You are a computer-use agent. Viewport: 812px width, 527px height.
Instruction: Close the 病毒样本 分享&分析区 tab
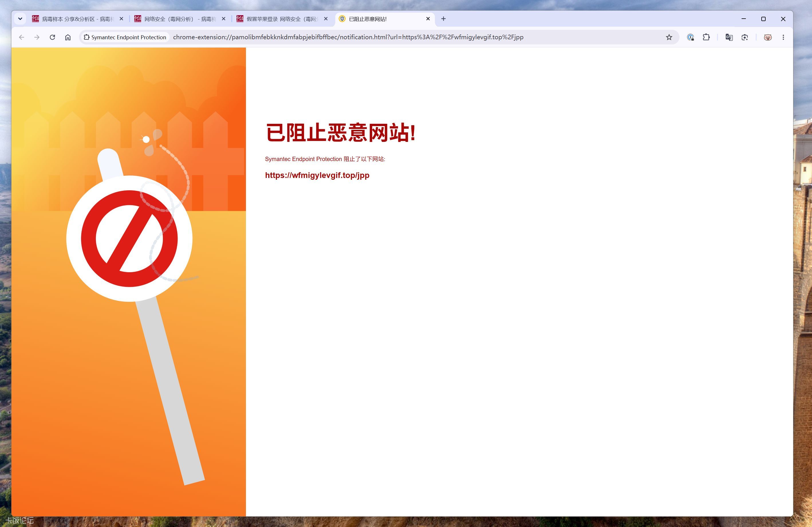click(121, 19)
